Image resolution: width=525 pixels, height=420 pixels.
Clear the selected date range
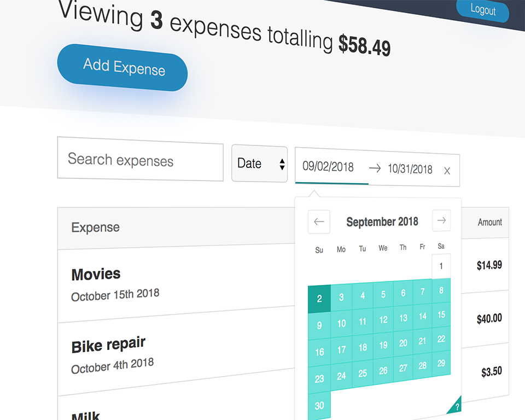pos(447,171)
